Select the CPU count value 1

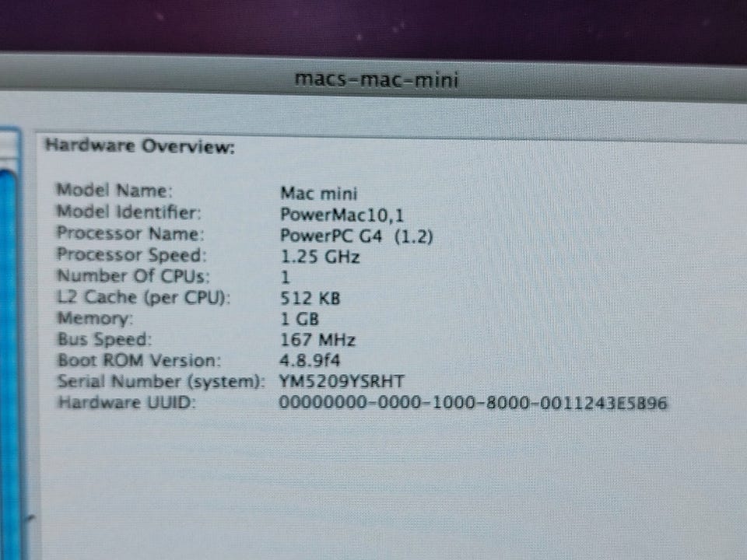[285, 278]
